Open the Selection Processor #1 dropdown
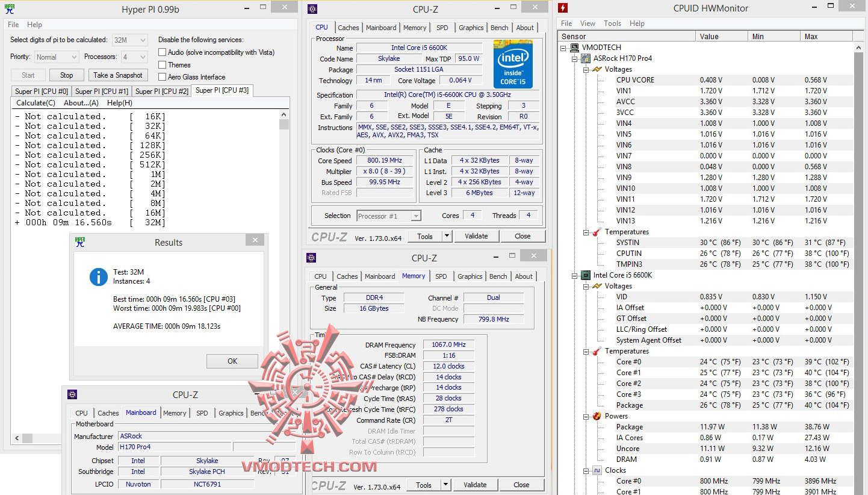Viewport: 868px width, 495px height. tap(389, 216)
